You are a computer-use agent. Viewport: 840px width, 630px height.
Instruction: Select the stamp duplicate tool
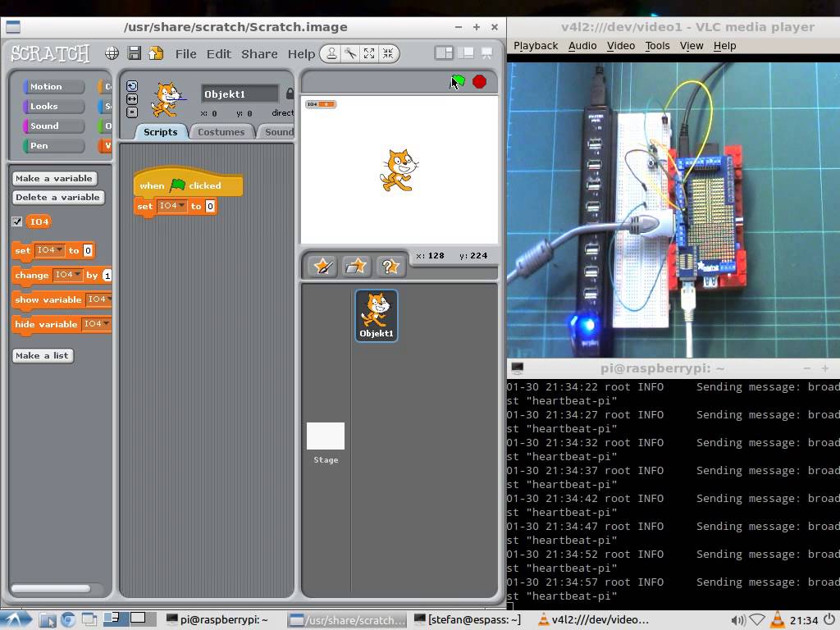[331, 53]
